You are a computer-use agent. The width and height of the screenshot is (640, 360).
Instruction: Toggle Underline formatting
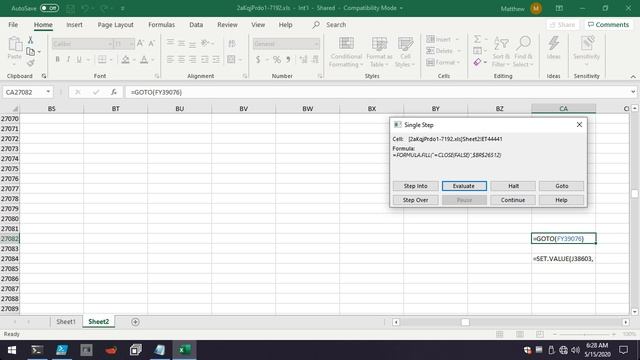(79, 60)
